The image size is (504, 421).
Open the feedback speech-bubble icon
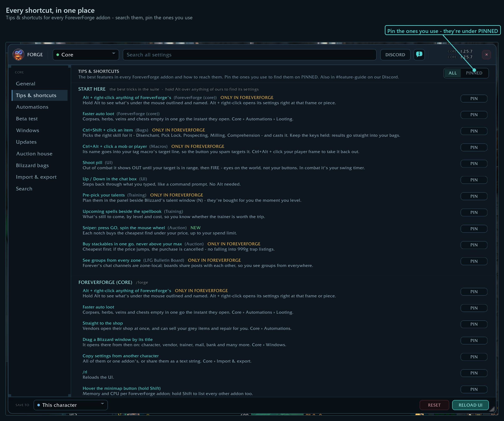click(x=419, y=54)
